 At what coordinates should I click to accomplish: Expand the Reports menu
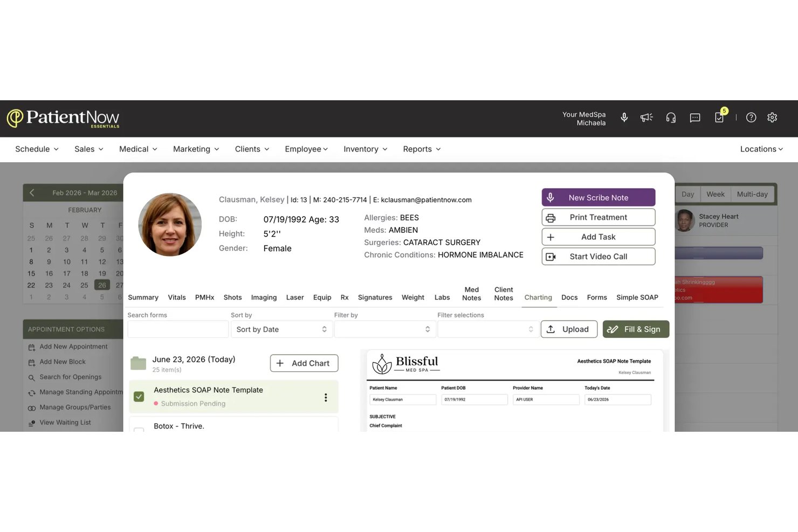tap(422, 149)
